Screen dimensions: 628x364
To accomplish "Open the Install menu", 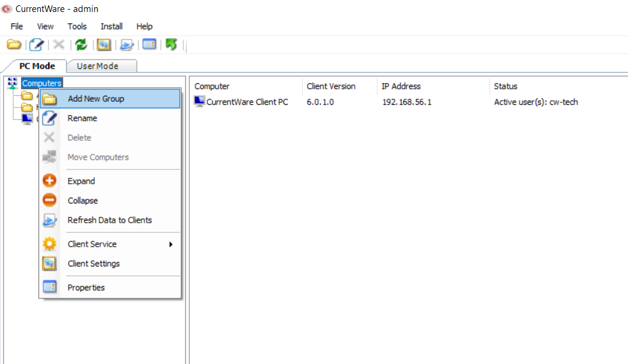I will tap(111, 26).
